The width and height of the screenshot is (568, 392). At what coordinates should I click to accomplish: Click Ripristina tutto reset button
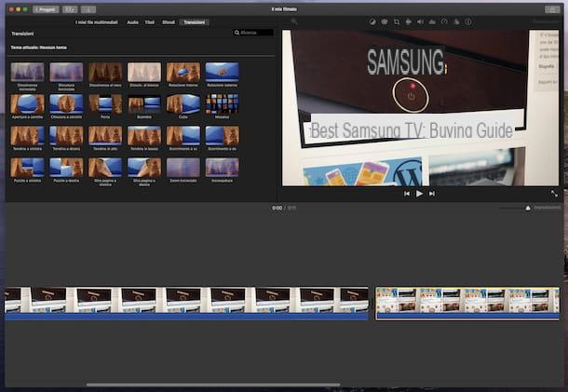pos(546,22)
